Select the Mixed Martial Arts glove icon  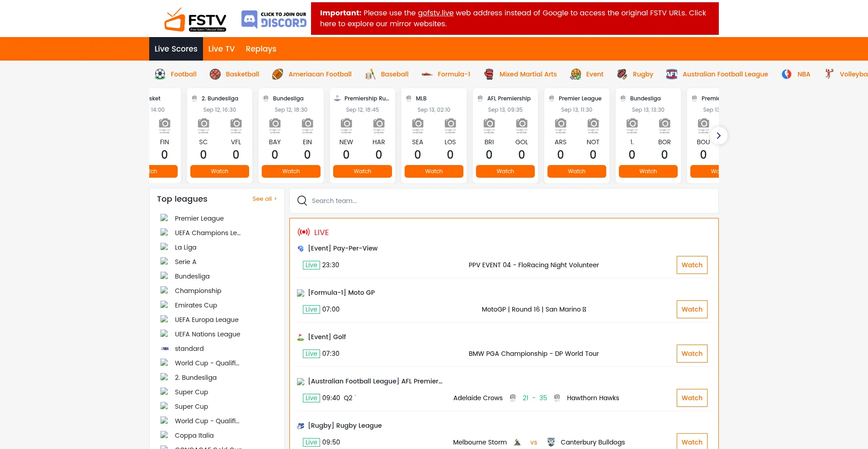489,74
